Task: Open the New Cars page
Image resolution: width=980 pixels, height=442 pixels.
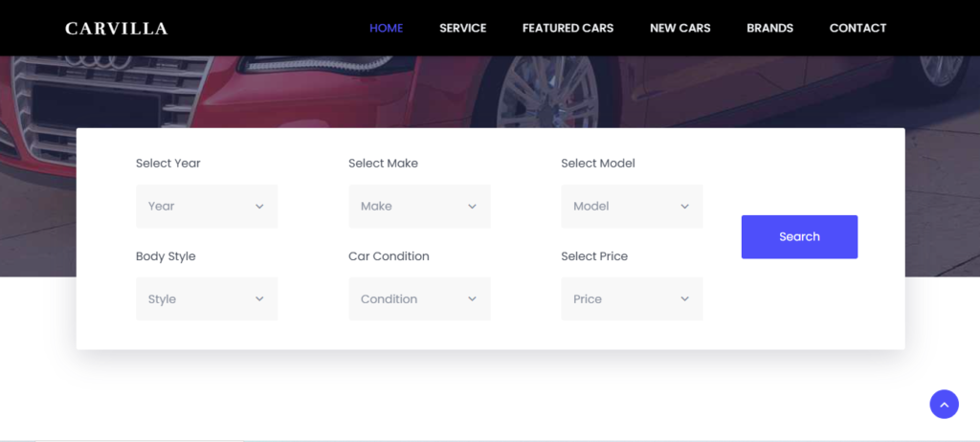Action: 679,28
